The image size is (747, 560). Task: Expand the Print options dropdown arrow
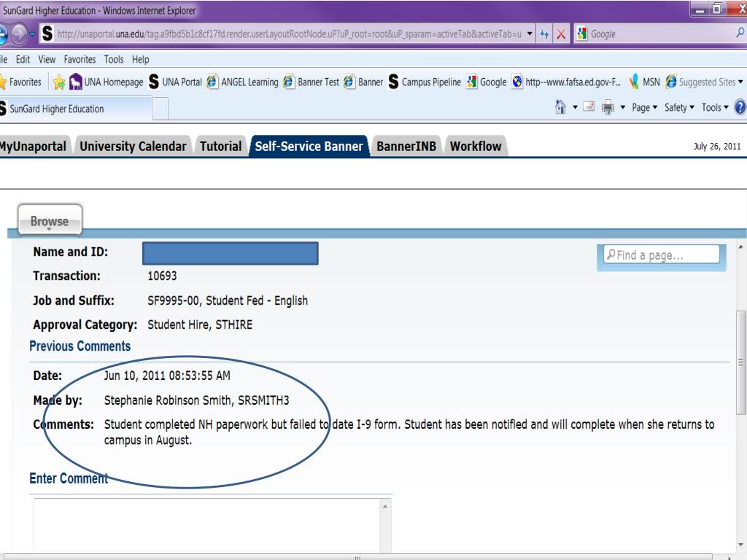pos(623,108)
